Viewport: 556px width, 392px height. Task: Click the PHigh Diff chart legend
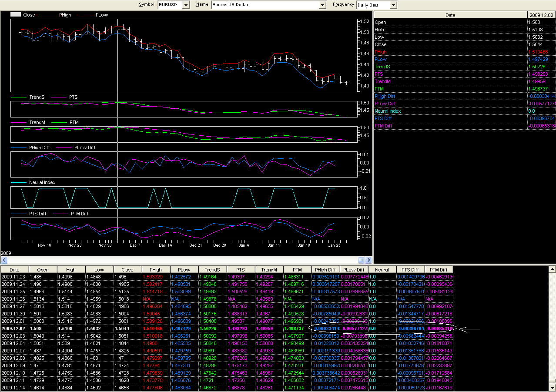tap(40, 147)
